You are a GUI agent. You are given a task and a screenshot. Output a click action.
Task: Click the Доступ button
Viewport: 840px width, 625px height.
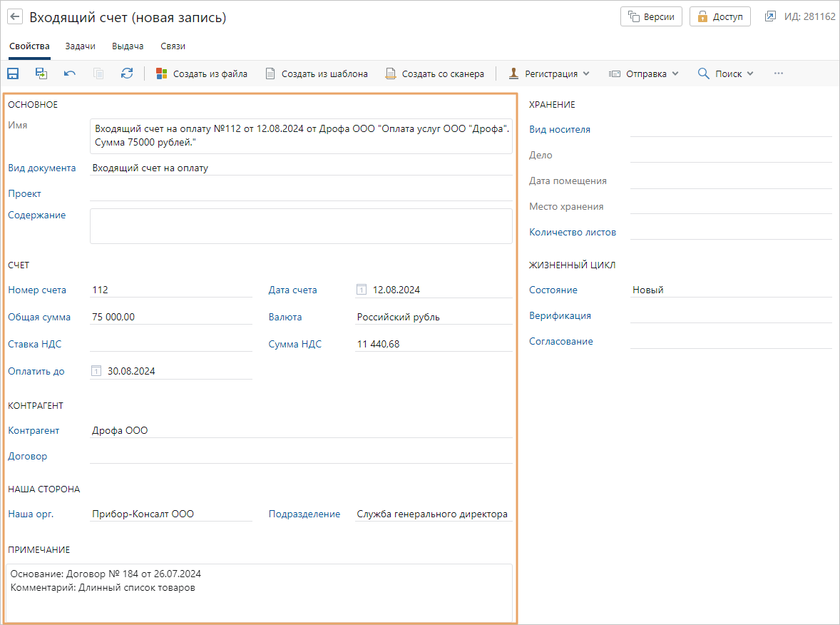tap(720, 17)
